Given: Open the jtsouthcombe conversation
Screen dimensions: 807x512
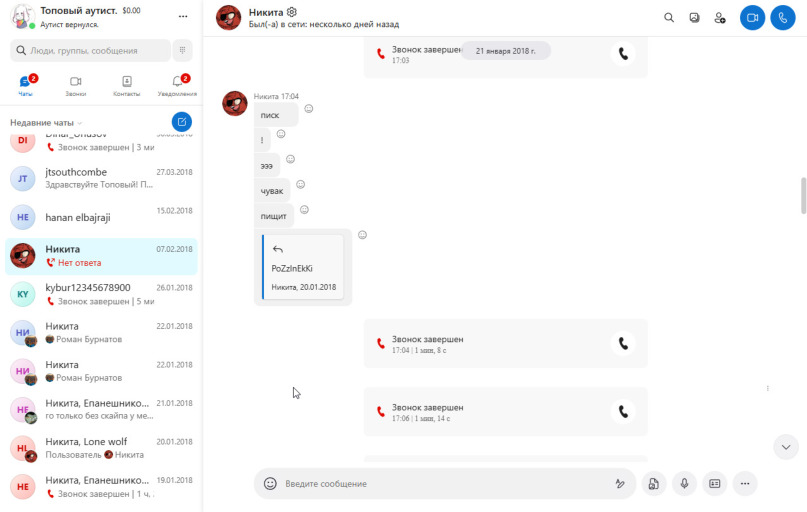Looking at the screenshot, I should [x=100, y=178].
